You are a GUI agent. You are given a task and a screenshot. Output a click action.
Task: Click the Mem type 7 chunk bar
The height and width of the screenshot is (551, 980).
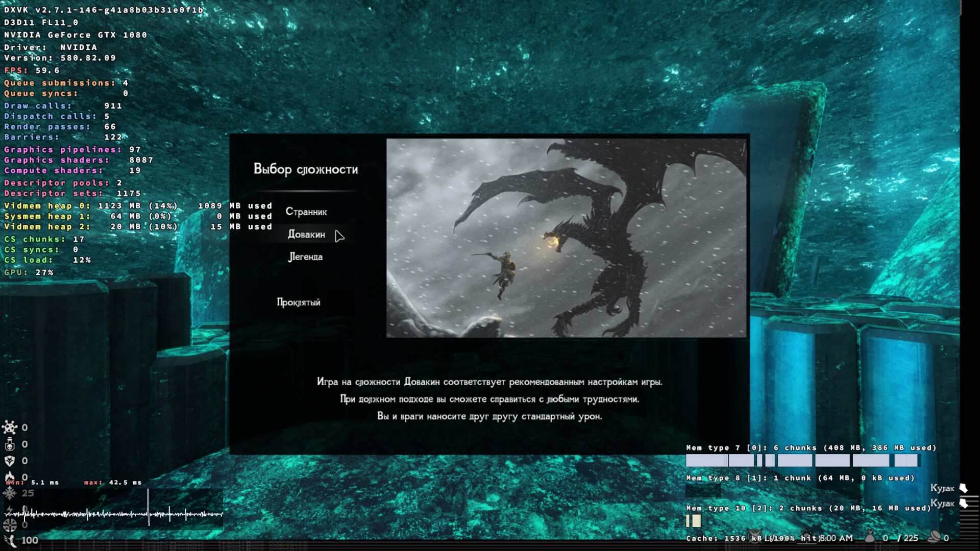tap(801, 461)
